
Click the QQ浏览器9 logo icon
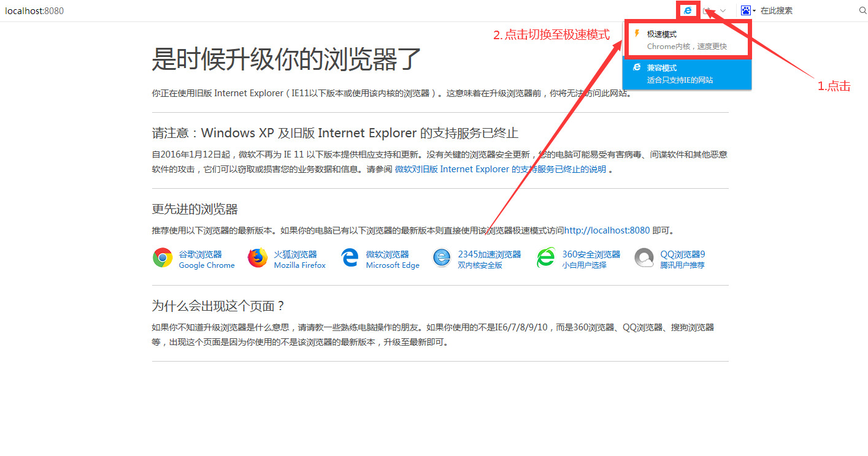click(x=644, y=258)
